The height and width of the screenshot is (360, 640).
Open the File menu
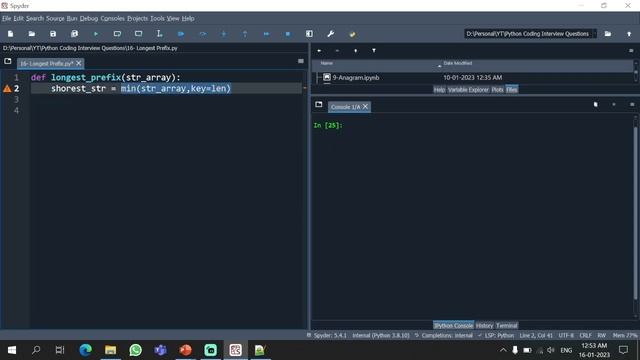7,18
